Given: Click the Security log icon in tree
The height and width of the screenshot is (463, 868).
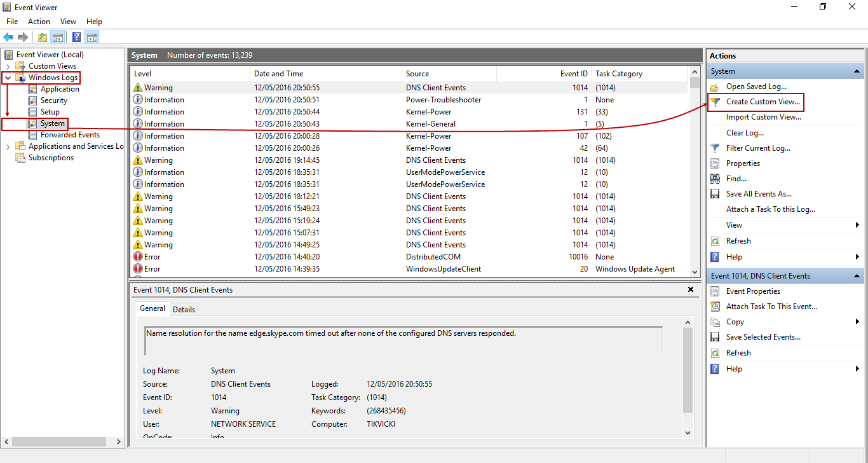Looking at the screenshot, I should click(x=33, y=100).
